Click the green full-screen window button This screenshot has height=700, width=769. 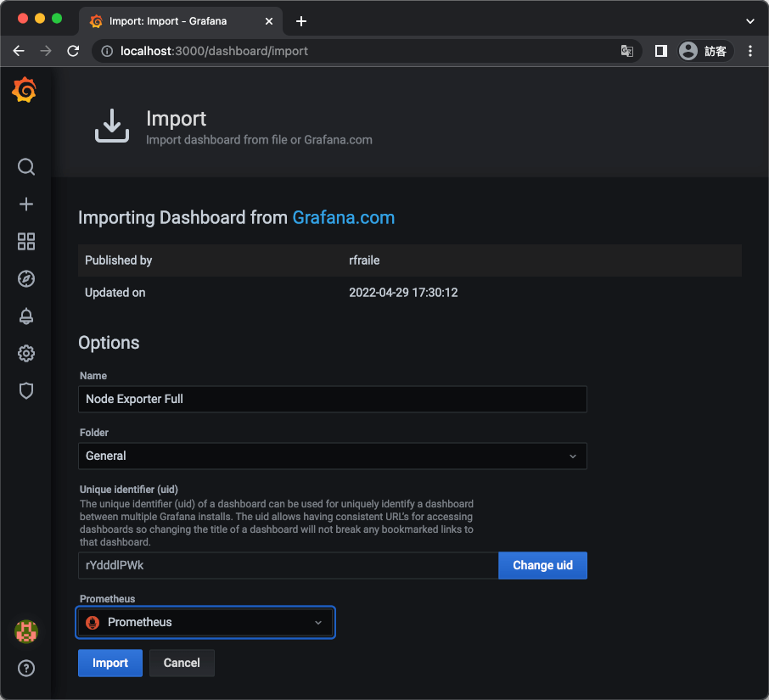[x=57, y=18]
